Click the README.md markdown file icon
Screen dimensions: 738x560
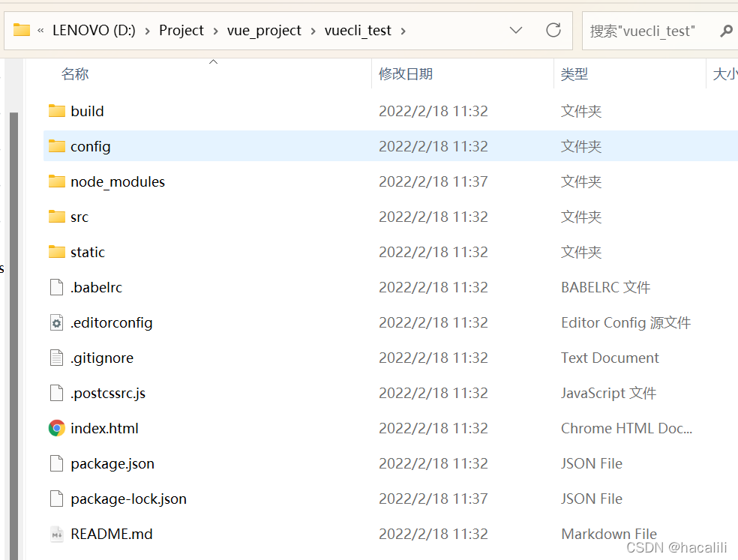(56, 534)
